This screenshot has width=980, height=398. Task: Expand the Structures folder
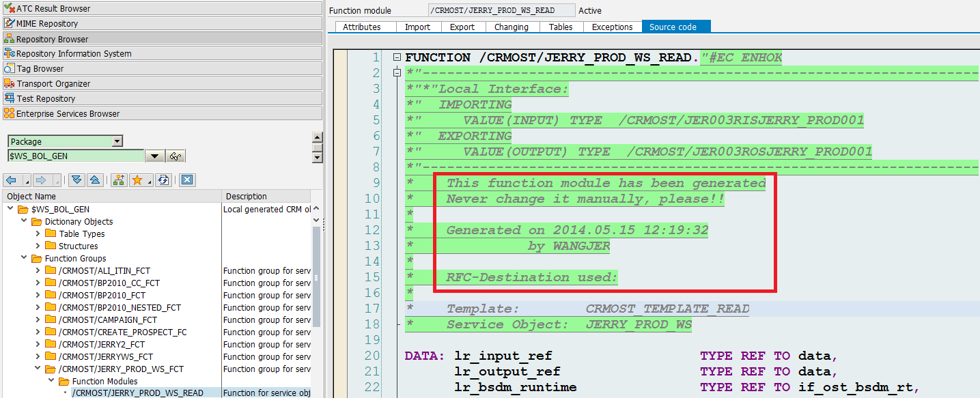tap(38, 246)
